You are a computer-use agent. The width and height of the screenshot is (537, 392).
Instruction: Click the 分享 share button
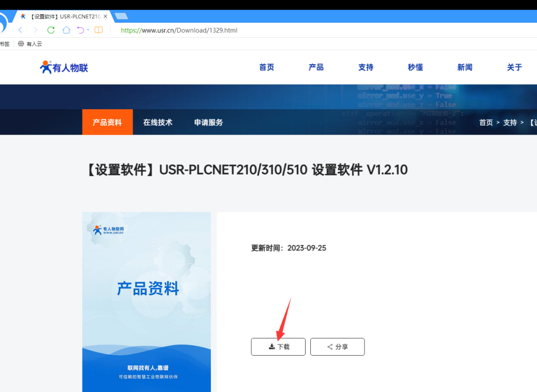(337, 347)
